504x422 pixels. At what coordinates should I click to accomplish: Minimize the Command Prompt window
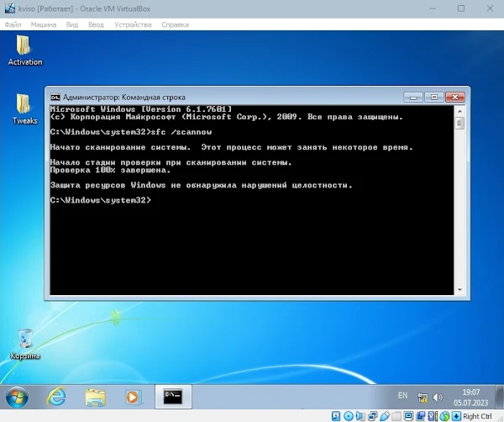413,97
